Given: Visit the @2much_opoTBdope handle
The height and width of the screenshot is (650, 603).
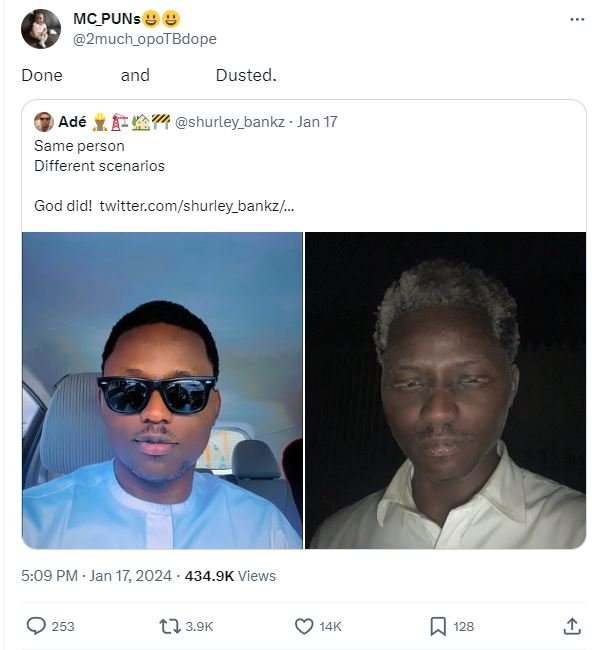Looking at the screenshot, I should click(145, 39).
